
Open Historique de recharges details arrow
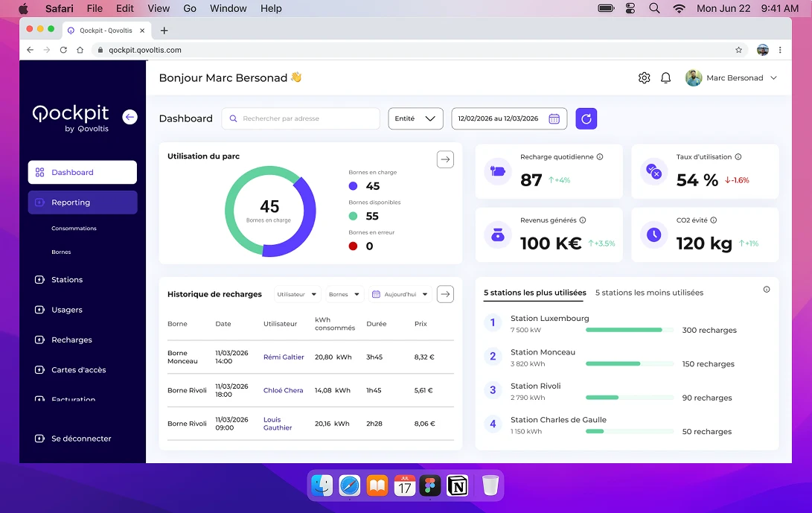(x=445, y=294)
